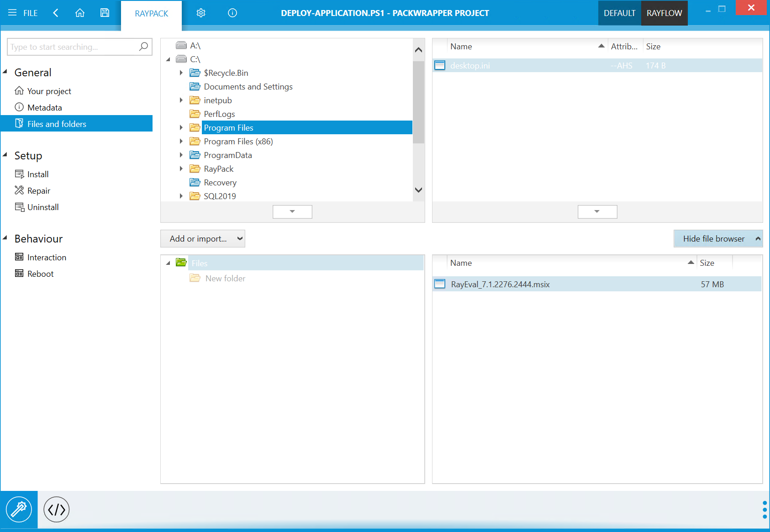Open the wizard mode button
Image resolution: width=770 pixels, height=532 pixels.
tap(19, 509)
